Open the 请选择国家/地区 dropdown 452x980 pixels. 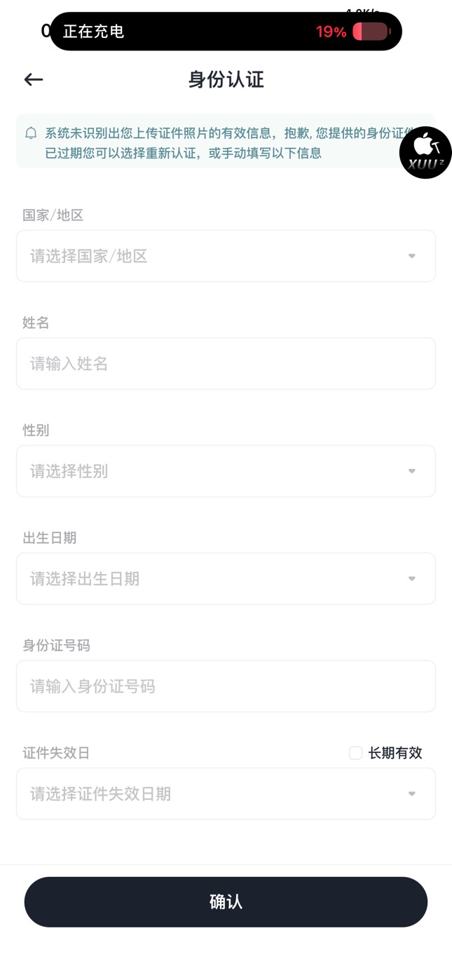tap(210, 256)
